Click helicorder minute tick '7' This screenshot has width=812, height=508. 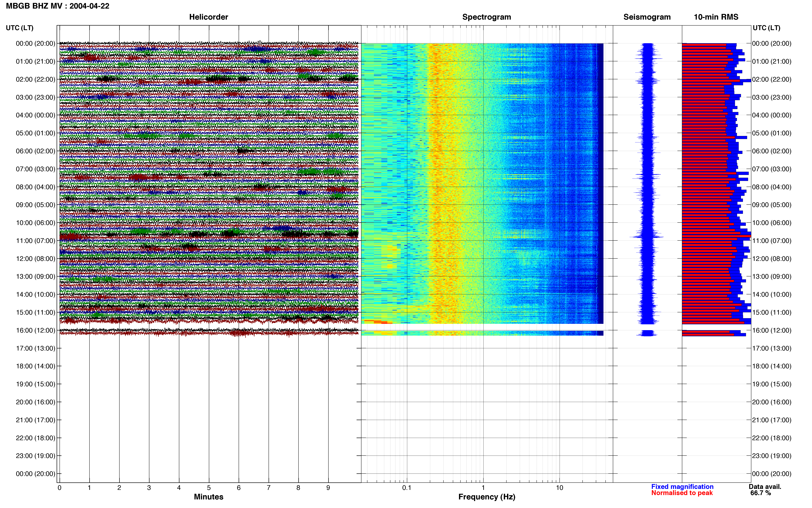point(269,488)
